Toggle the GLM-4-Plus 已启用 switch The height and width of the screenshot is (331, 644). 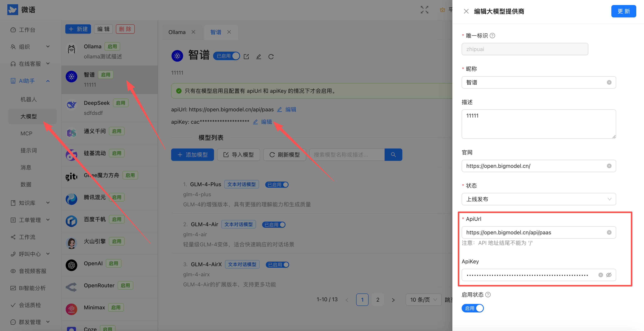[277, 185]
